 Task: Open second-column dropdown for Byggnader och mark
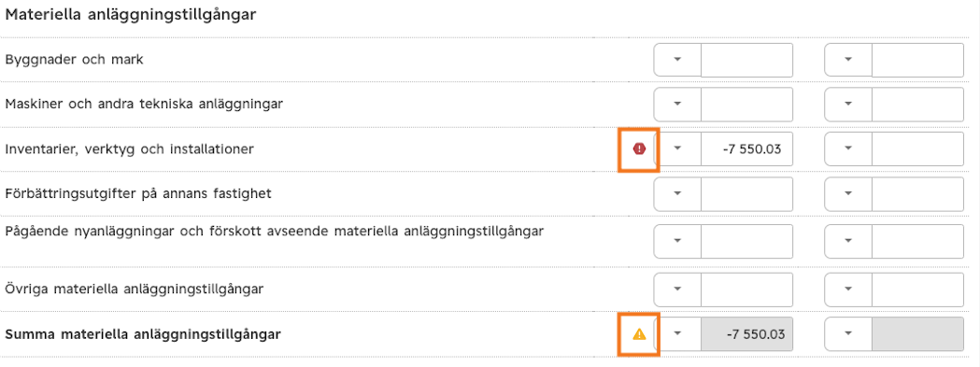pos(848,60)
